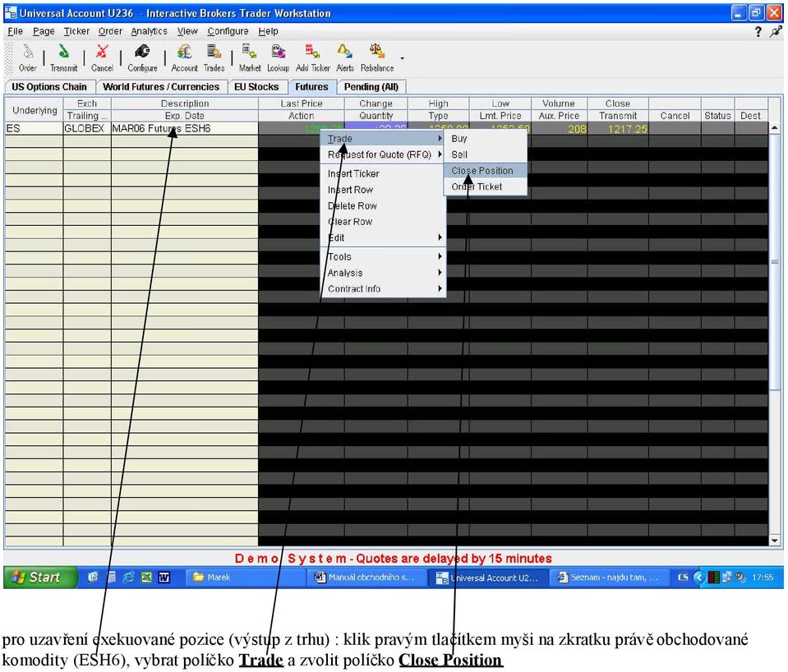Choose Buy in the Trade submenu
Screen dimensions: 788x672
pyautogui.click(x=486, y=138)
